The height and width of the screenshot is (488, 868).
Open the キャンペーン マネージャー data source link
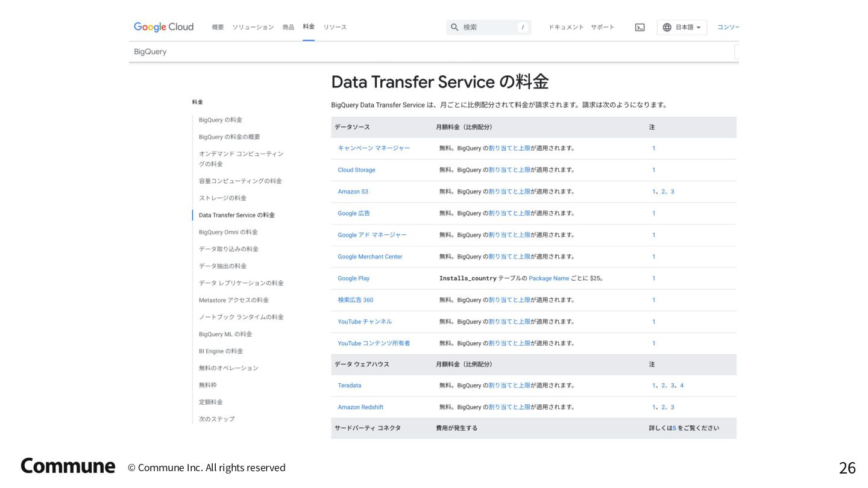[x=374, y=148]
